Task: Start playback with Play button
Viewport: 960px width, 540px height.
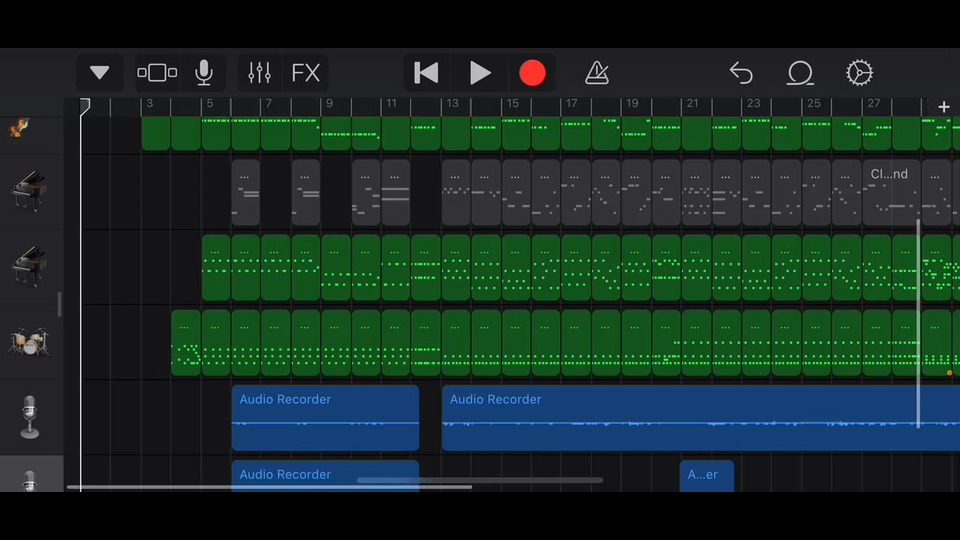Action: coord(480,73)
